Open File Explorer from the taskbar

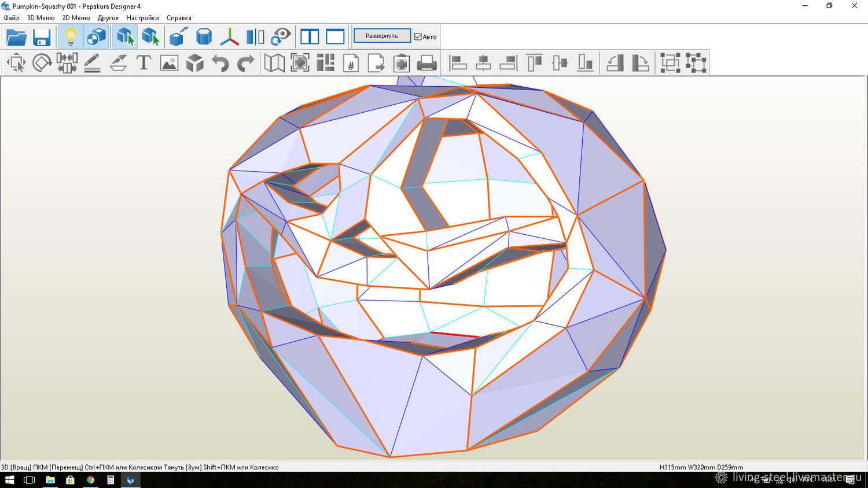point(50,480)
